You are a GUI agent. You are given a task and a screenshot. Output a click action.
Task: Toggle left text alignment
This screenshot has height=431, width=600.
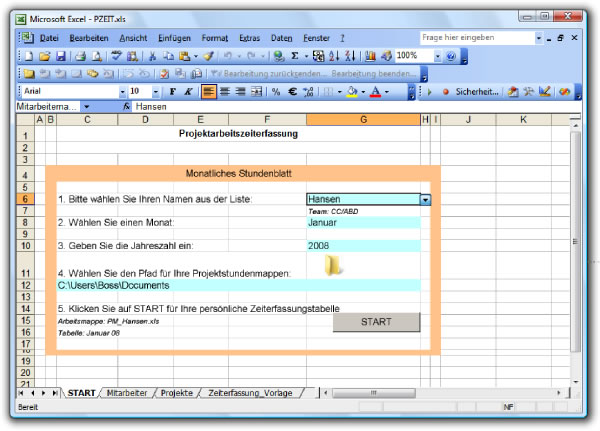pos(209,91)
